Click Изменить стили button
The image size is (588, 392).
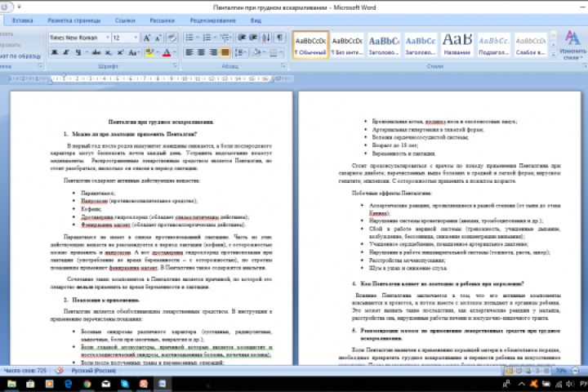point(572,45)
